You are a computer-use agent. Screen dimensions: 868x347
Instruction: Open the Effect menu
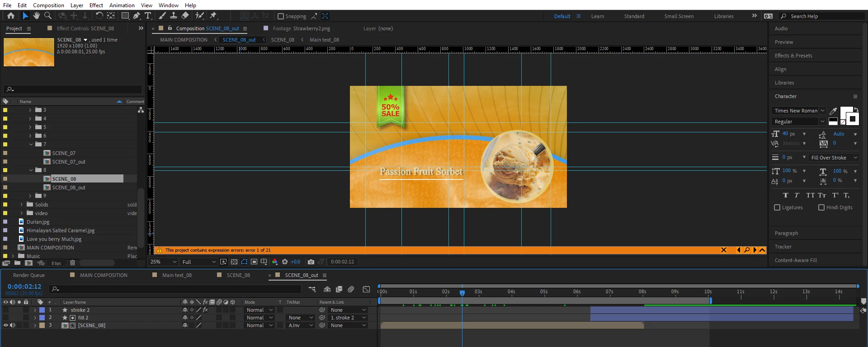point(96,5)
